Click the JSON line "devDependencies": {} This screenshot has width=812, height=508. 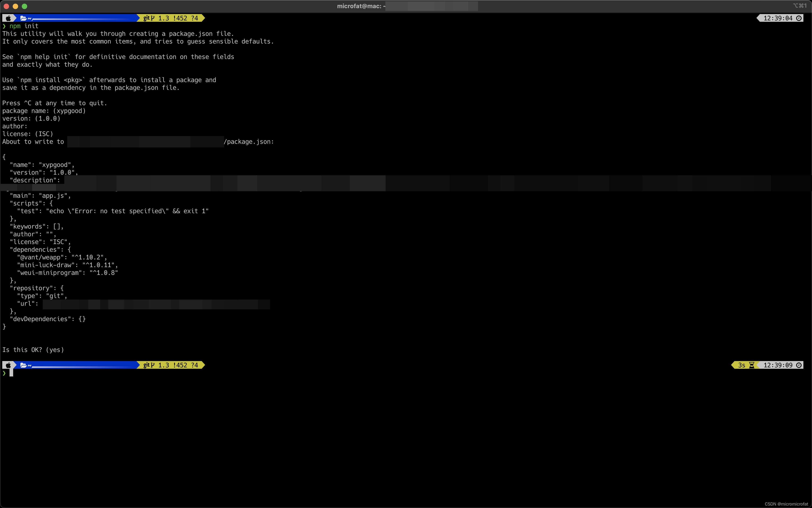point(48,319)
